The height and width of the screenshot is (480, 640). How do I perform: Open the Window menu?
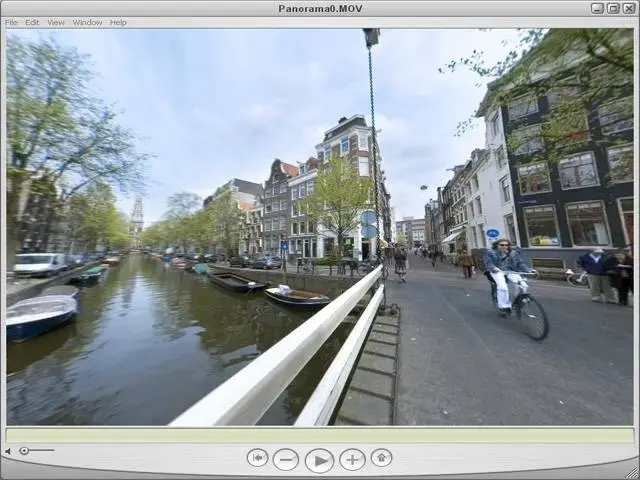pos(87,22)
